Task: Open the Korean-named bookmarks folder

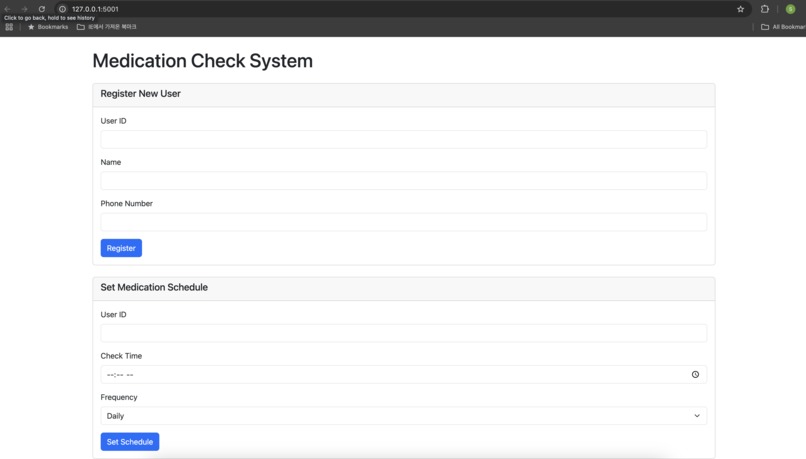Action: [106, 27]
